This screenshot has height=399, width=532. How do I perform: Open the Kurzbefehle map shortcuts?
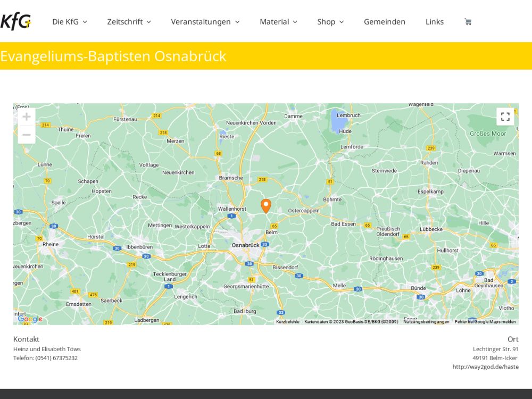point(287,321)
